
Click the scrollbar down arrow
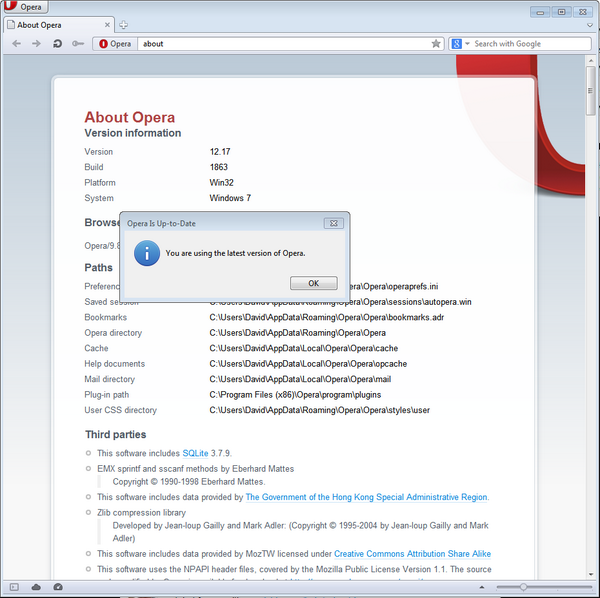[591, 574]
